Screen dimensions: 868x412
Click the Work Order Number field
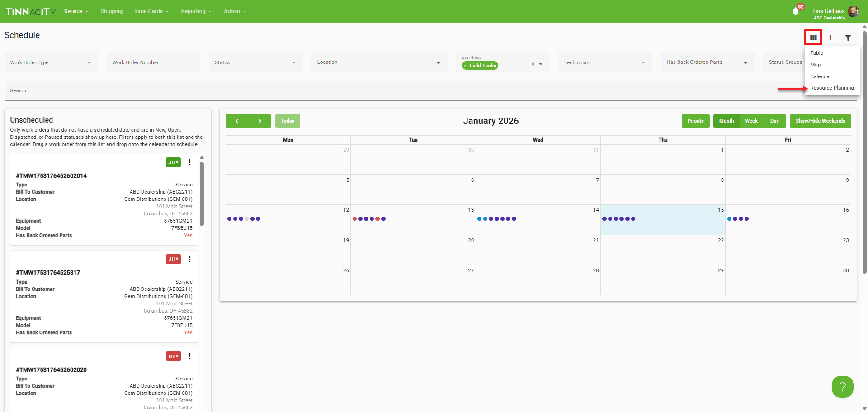tap(153, 62)
